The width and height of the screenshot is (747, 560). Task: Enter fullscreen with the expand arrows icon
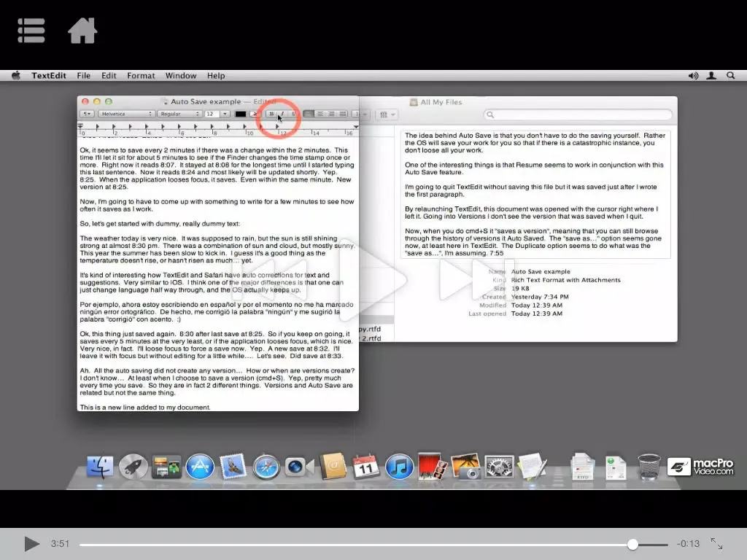[716, 543]
